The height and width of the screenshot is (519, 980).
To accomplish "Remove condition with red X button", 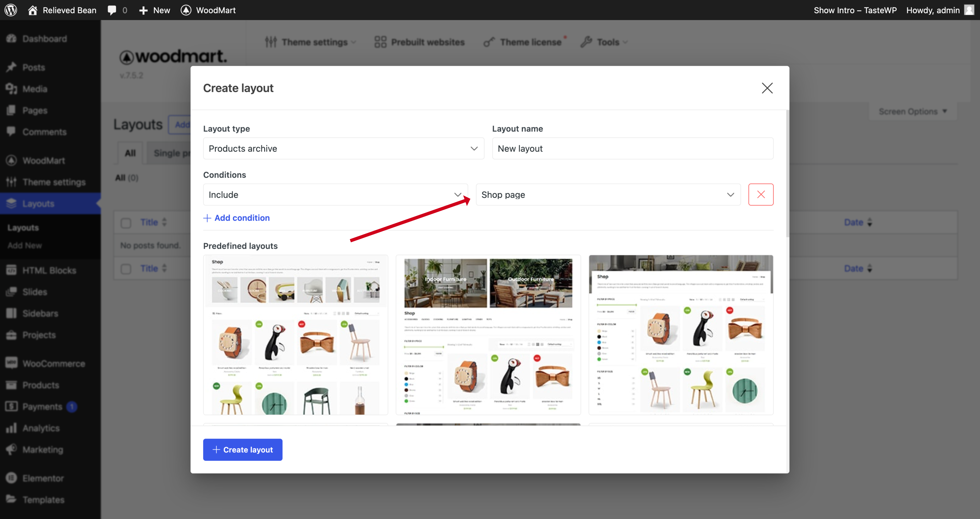I will (x=761, y=195).
